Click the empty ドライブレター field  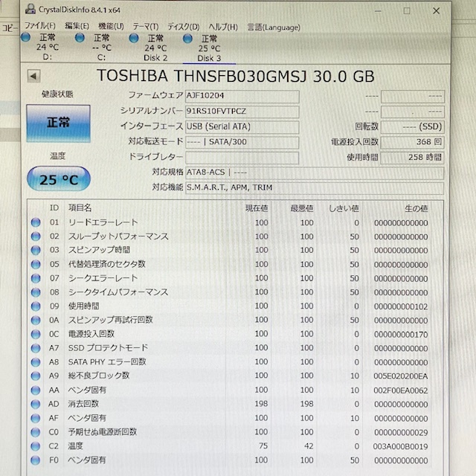(242, 158)
